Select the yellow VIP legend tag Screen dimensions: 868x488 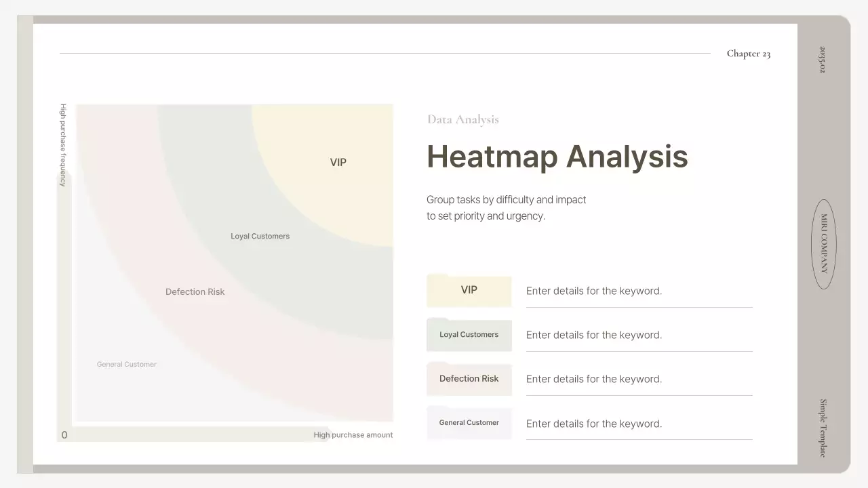coord(469,291)
